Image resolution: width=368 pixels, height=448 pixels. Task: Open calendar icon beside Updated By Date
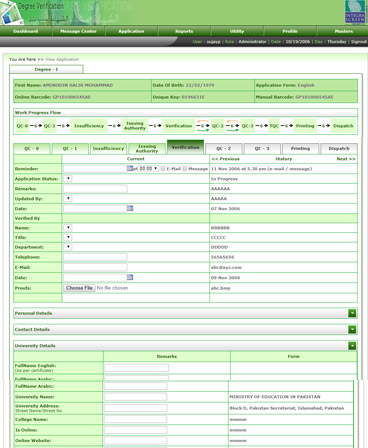pos(130,208)
